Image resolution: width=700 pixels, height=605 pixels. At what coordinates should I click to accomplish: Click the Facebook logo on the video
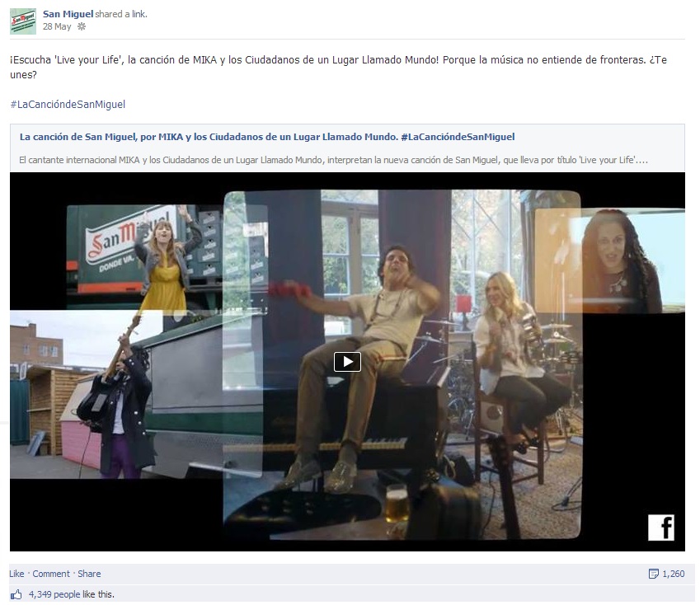pyautogui.click(x=661, y=528)
